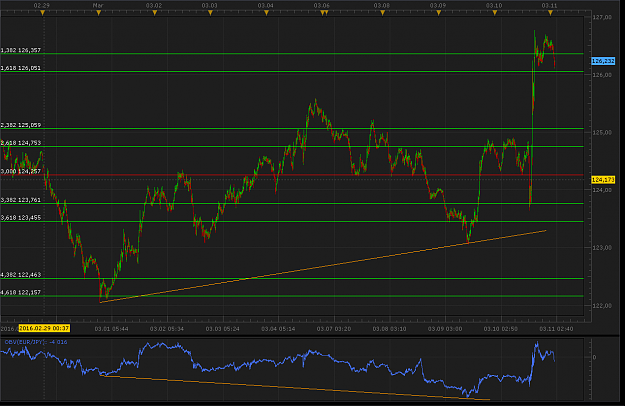
Task: Select the Fibonacci label 3,382 123,761
Action: pos(21,200)
